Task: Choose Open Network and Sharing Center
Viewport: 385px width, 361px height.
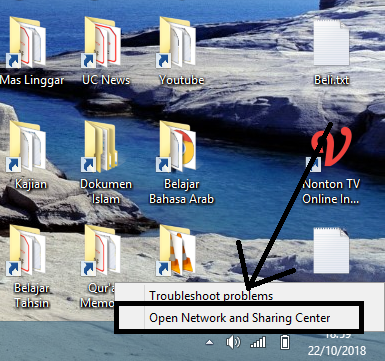Action: (239, 317)
